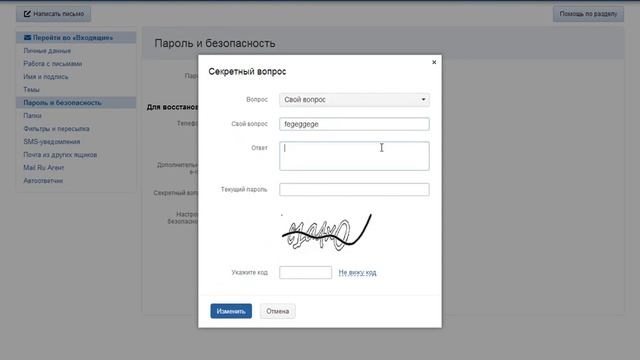Click the Укажите код input field
The height and width of the screenshot is (360, 640).
(x=305, y=272)
